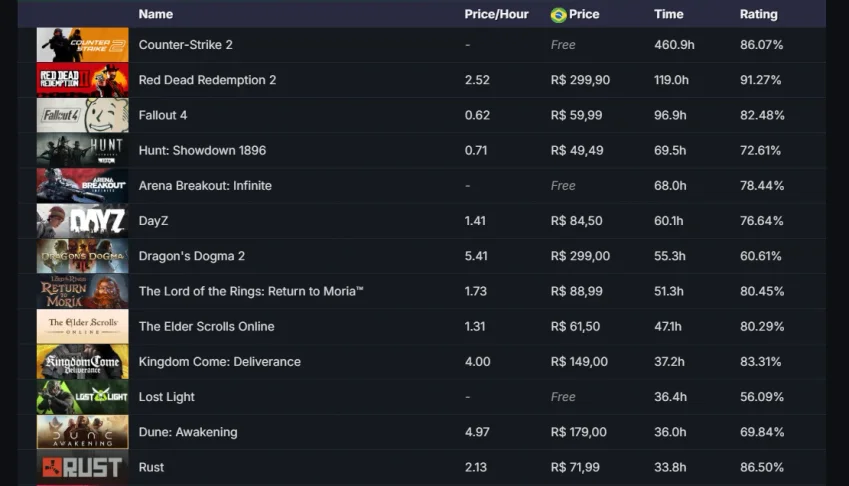The image size is (849, 486).
Task: Click the 96.9h time value
Action: click(670, 115)
